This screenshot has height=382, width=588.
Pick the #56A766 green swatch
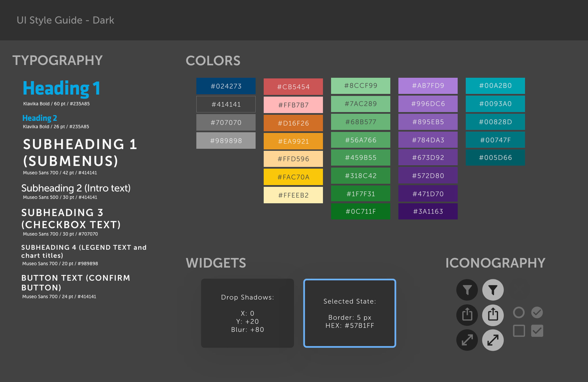point(361,140)
